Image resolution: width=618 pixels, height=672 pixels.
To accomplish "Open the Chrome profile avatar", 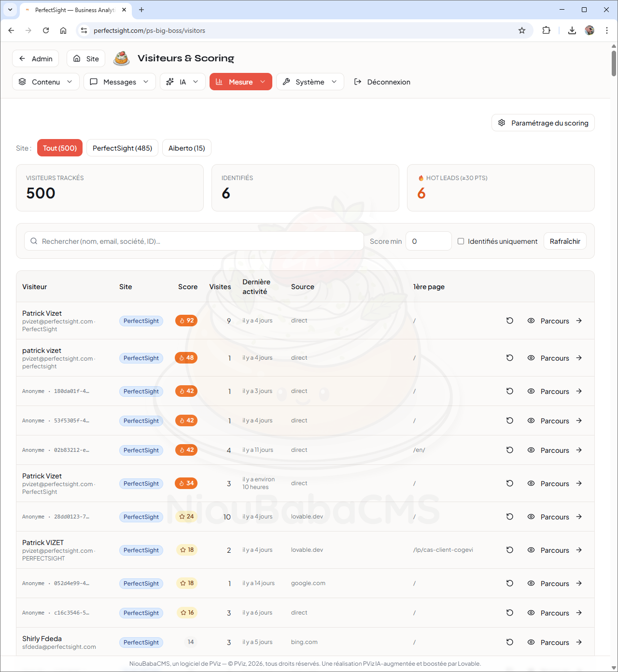I will (590, 30).
